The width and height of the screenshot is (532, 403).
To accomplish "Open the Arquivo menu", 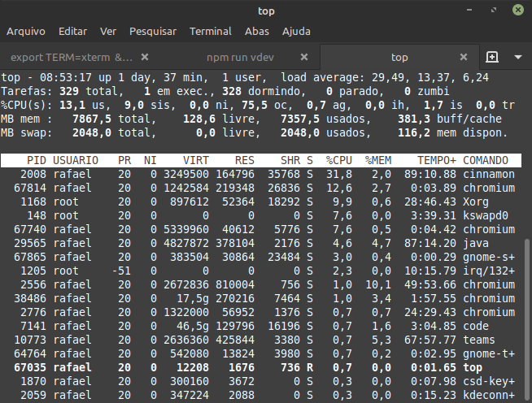I will (x=26, y=31).
